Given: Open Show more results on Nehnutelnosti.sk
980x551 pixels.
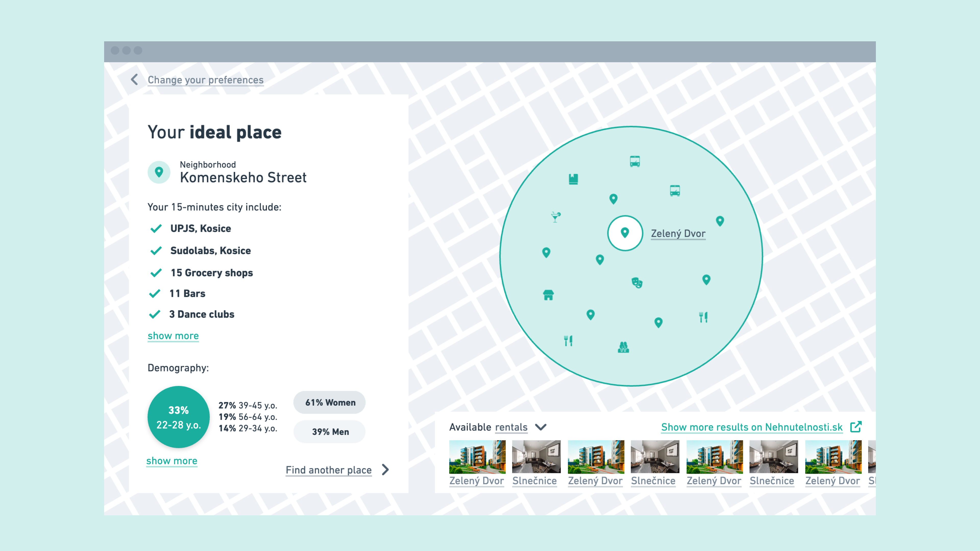Looking at the screenshot, I should [x=752, y=427].
